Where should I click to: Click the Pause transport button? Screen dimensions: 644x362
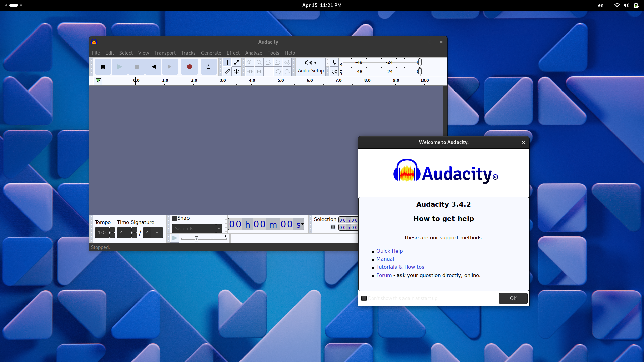click(103, 67)
